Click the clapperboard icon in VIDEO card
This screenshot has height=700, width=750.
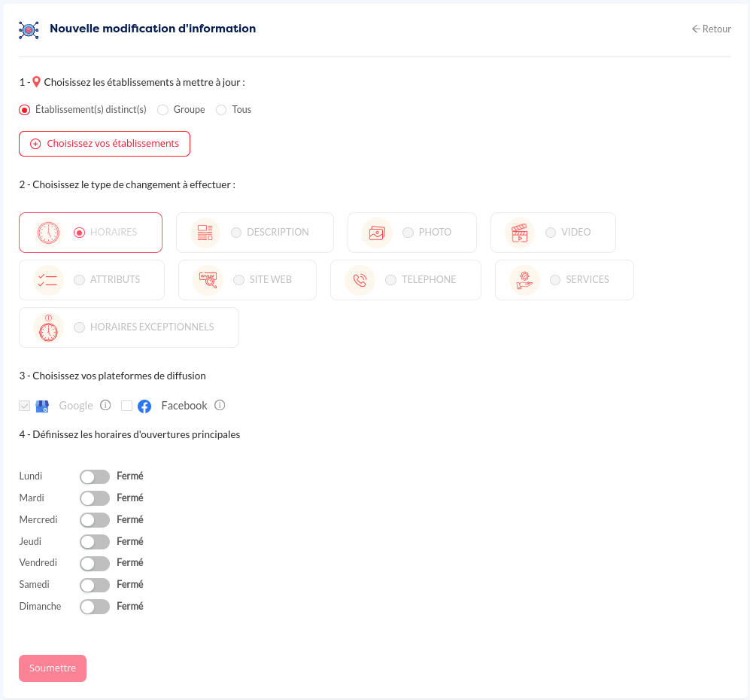pyautogui.click(x=520, y=233)
